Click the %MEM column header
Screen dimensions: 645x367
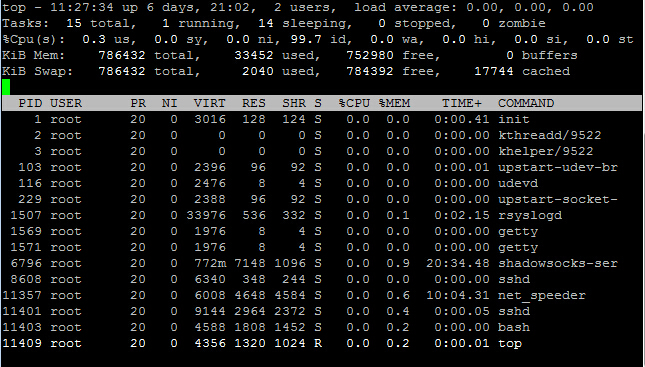pos(394,103)
